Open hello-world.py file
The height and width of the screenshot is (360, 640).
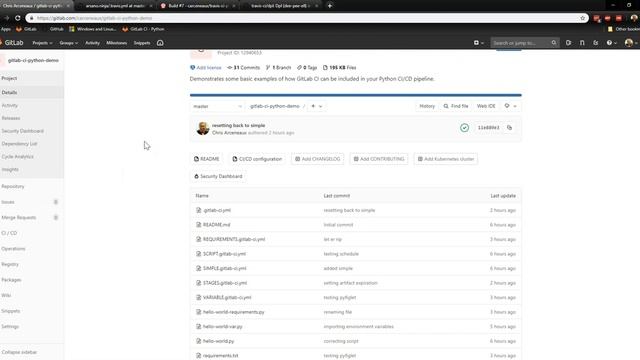click(x=218, y=341)
